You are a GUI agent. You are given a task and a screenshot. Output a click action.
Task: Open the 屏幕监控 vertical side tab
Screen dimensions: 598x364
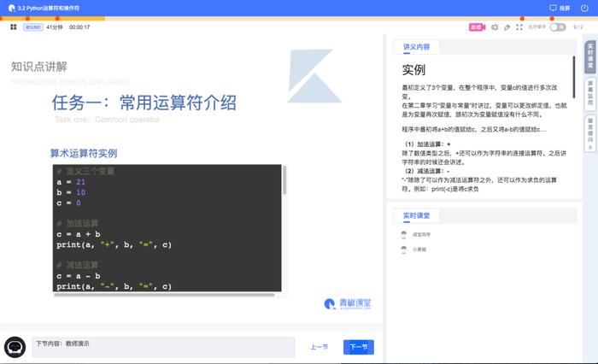pyautogui.click(x=590, y=93)
